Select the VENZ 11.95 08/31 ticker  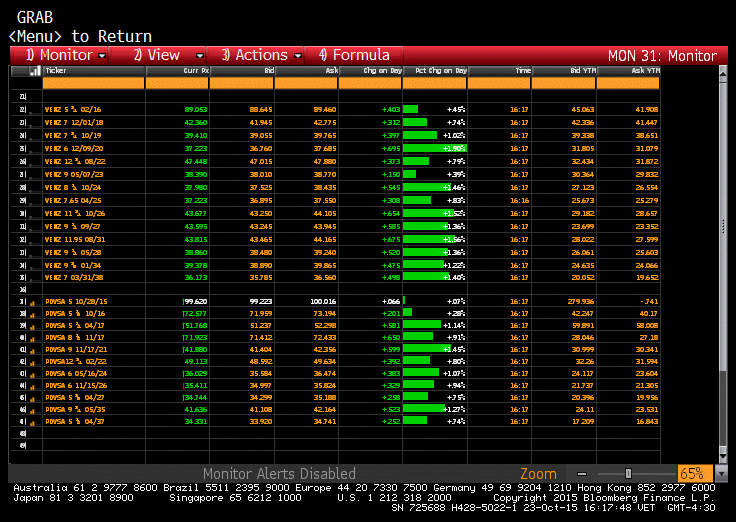(75, 239)
